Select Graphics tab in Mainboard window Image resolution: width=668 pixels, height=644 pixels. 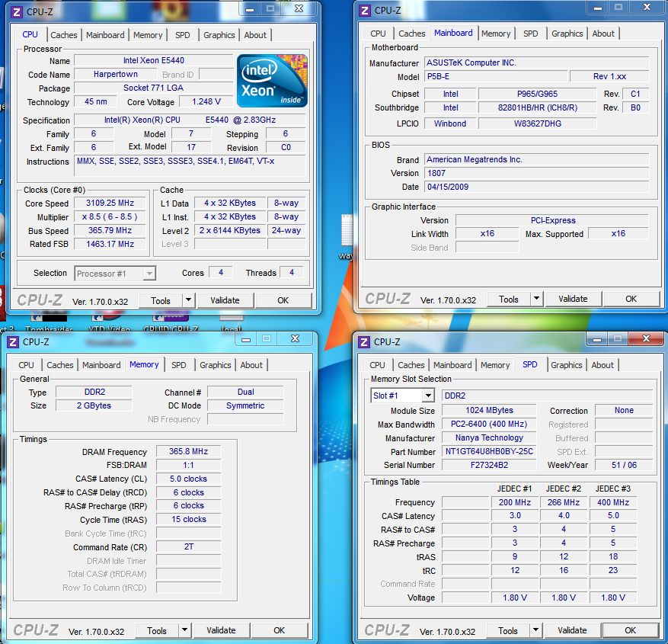(x=567, y=34)
